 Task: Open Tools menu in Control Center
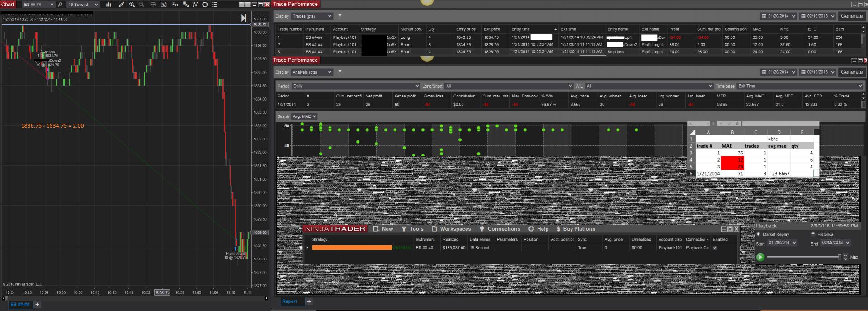412,229
